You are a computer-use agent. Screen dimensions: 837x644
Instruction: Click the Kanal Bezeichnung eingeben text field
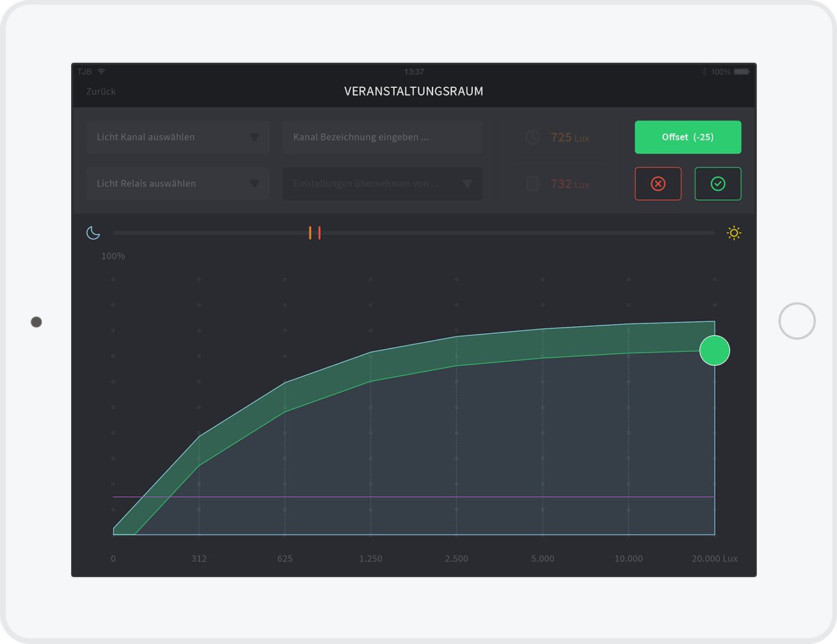pyautogui.click(x=382, y=137)
